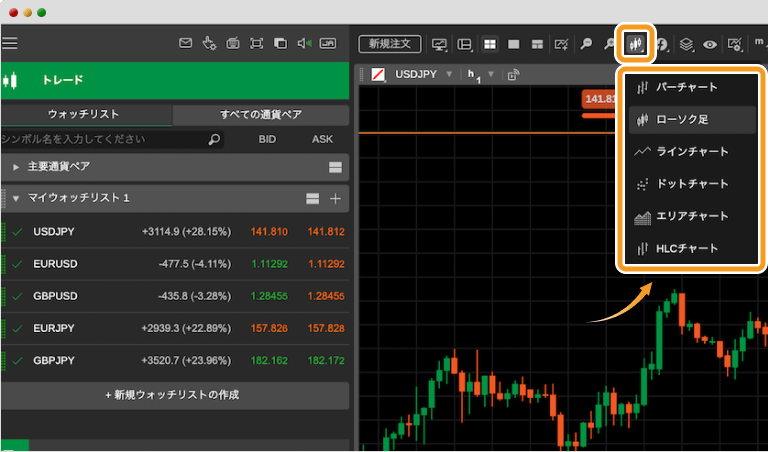Mute sounds with the speaker icon
Image resolution: width=768 pixels, height=452 pixels.
point(304,44)
